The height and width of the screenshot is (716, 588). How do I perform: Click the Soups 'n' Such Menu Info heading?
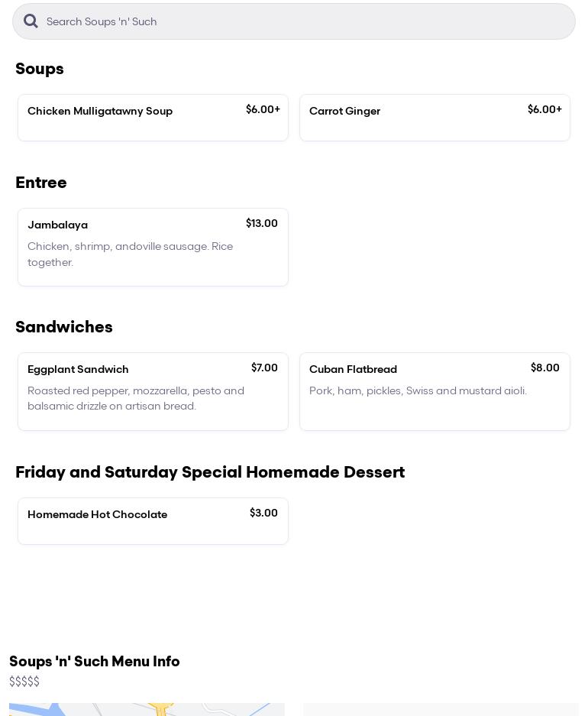click(x=95, y=662)
